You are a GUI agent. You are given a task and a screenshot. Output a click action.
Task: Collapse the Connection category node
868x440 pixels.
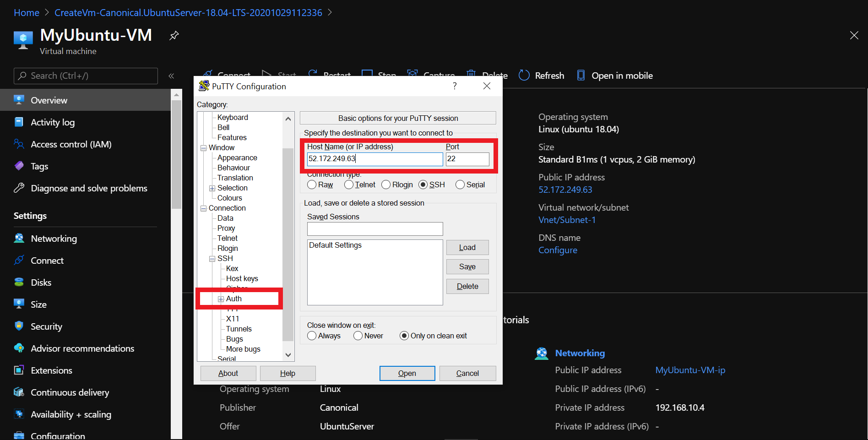(x=203, y=208)
